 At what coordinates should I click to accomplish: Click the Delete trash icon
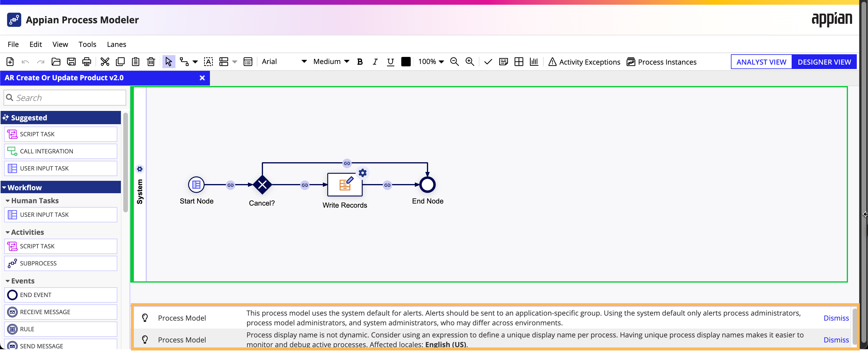pos(151,62)
